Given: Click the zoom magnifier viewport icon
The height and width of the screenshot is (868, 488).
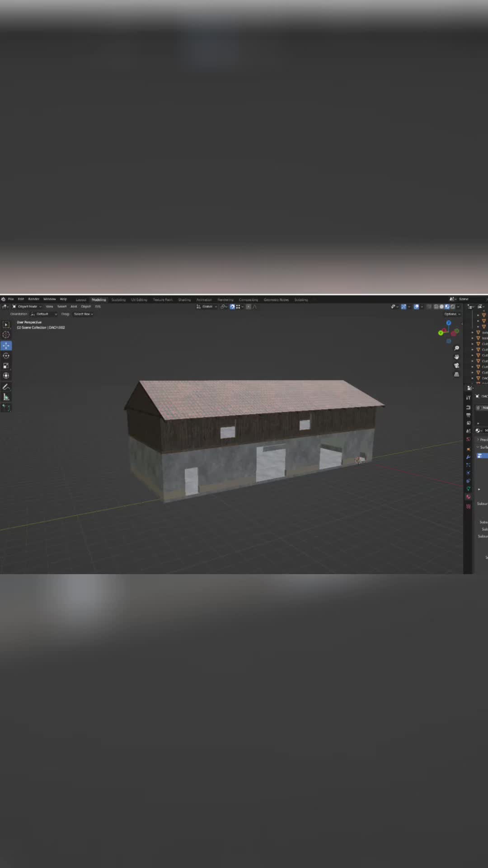Looking at the screenshot, I should pos(456,348).
